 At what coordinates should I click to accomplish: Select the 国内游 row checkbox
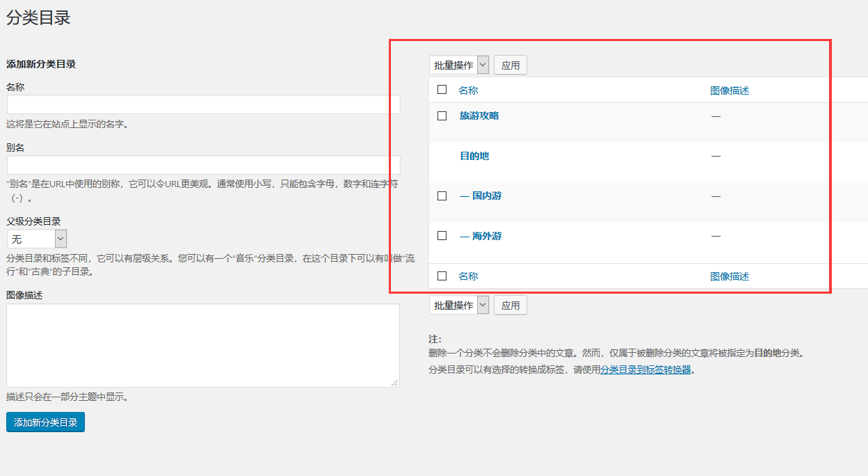(x=442, y=196)
